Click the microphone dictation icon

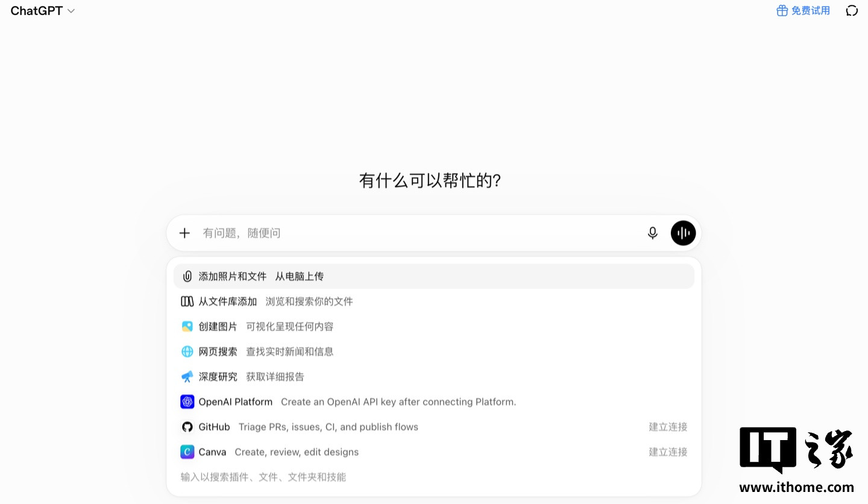pyautogui.click(x=653, y=233)
